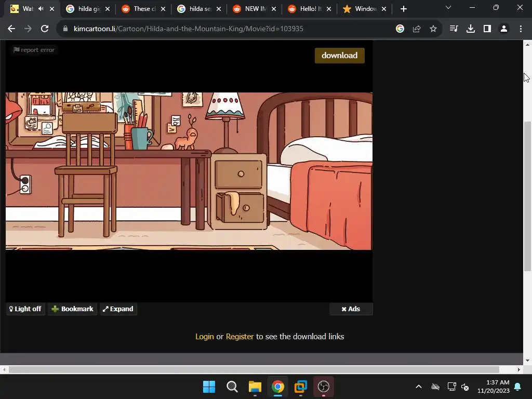Click the scroll up arrow

(x=527, y=45)
